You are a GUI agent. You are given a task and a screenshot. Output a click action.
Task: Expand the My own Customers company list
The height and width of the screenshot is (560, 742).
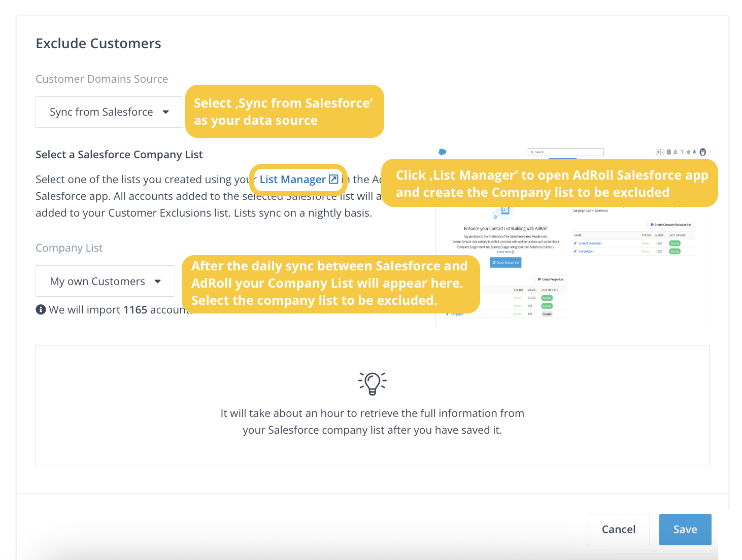tap(105, 282)
